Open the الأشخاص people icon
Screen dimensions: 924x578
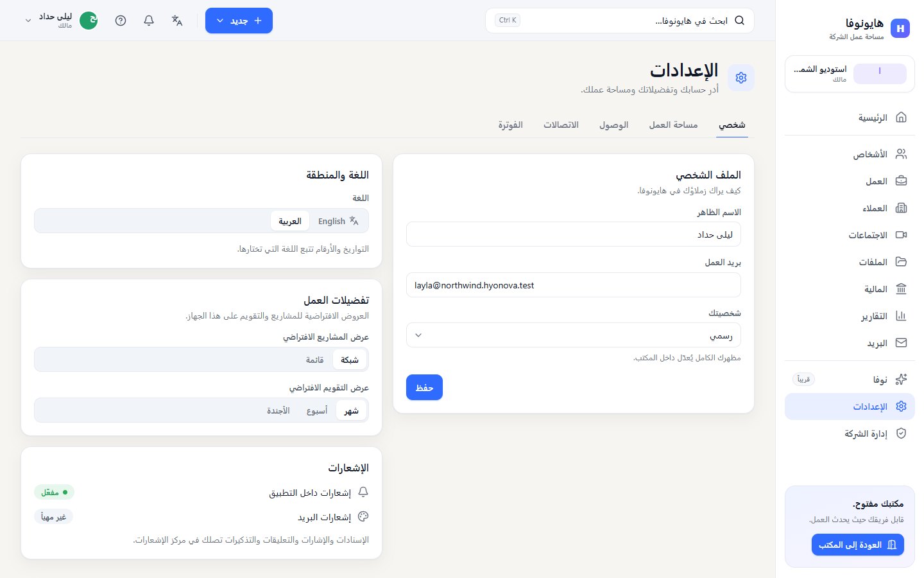[x=901, y=154]
